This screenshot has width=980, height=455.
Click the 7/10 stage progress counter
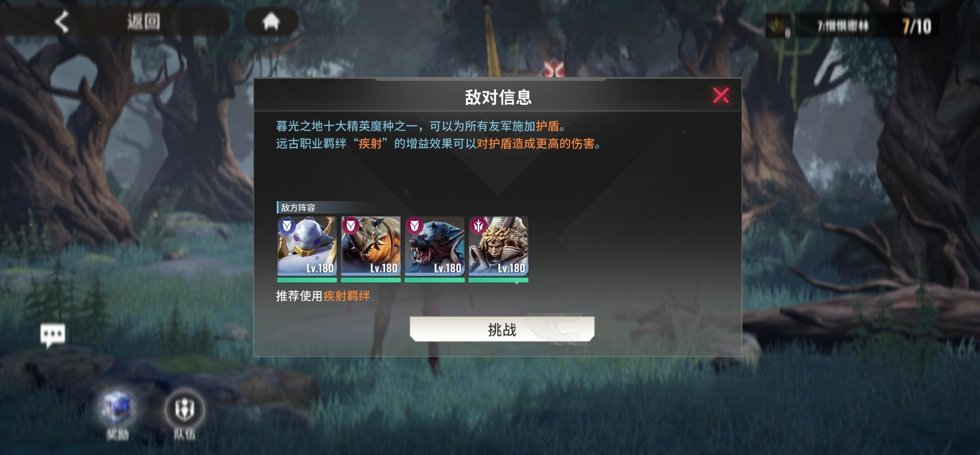[x=916, y=26]
